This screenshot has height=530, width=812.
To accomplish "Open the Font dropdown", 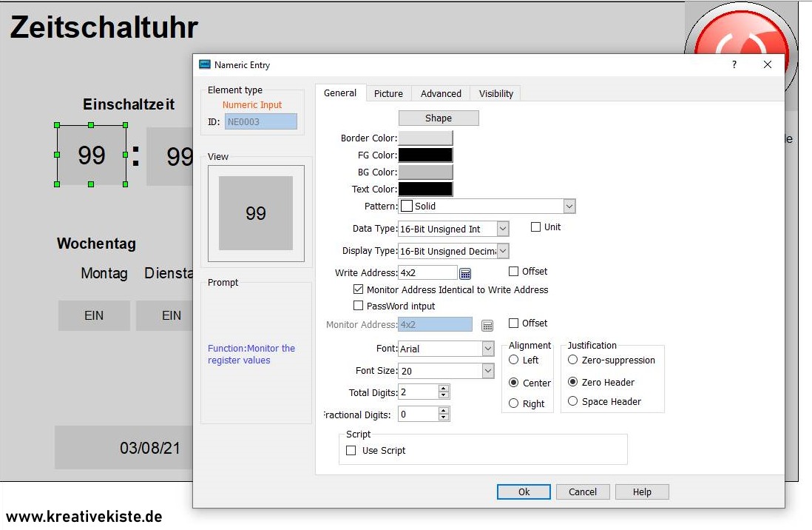I will [x=488, y=349].
